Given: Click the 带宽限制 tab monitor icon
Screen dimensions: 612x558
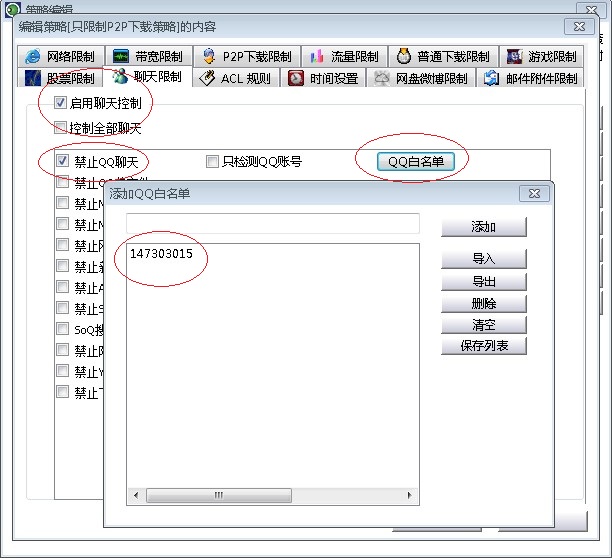Looking at the screenshot, I should coord(121,57).
